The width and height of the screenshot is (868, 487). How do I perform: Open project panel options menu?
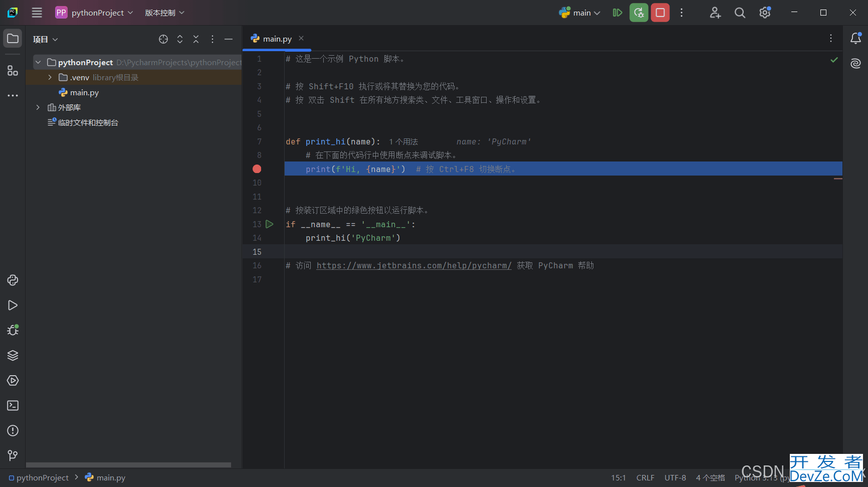pos(212,39)
